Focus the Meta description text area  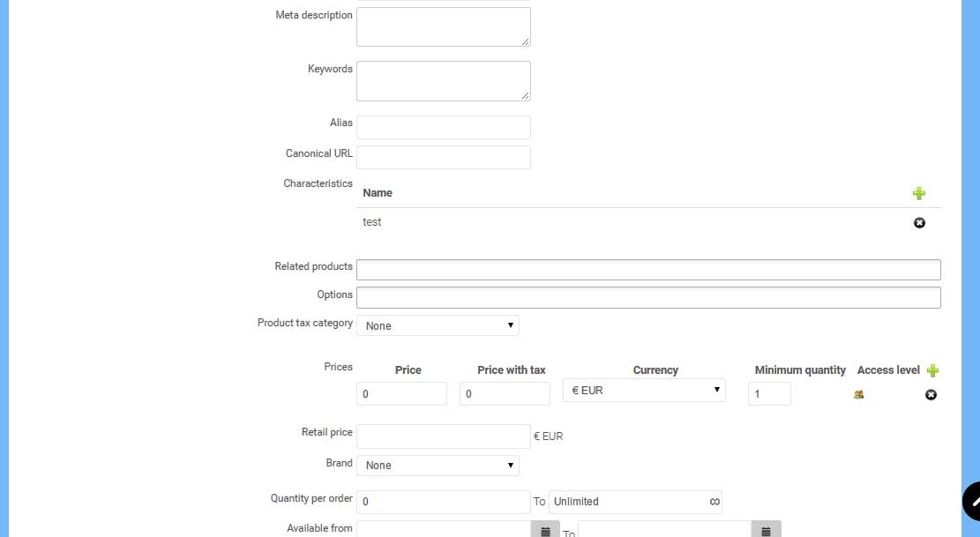(443, 26)
